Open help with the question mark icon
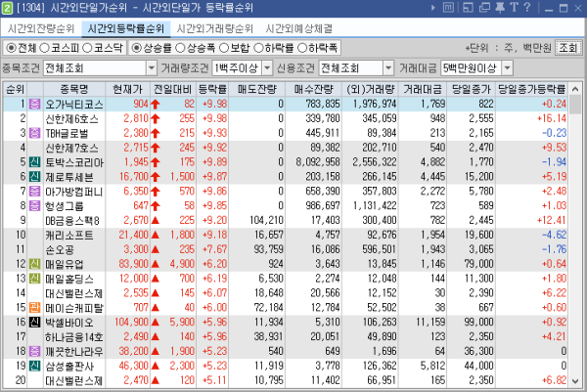This screenshot has width=587, height=392. [527, 8]
